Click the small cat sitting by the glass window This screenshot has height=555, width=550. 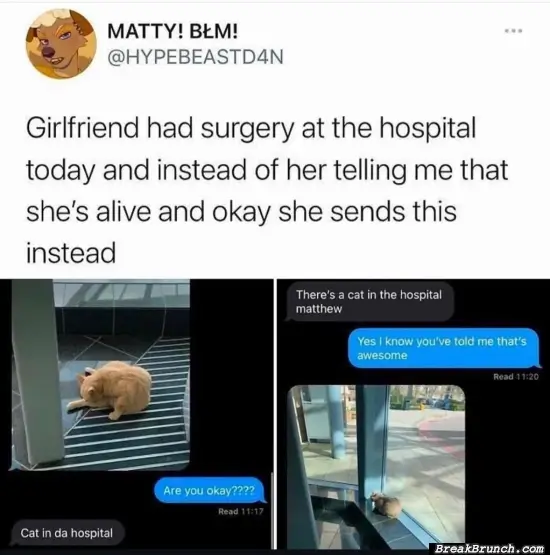pos(385,504)
